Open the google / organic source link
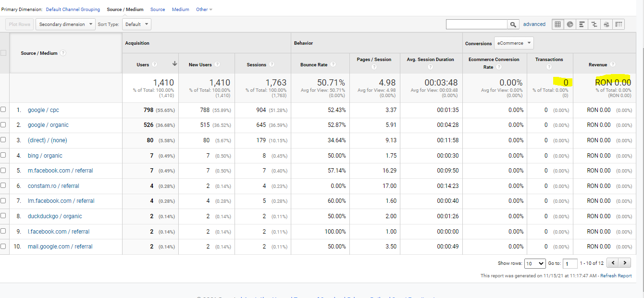This screenshot has height=298, width=644. pos(48,125)
